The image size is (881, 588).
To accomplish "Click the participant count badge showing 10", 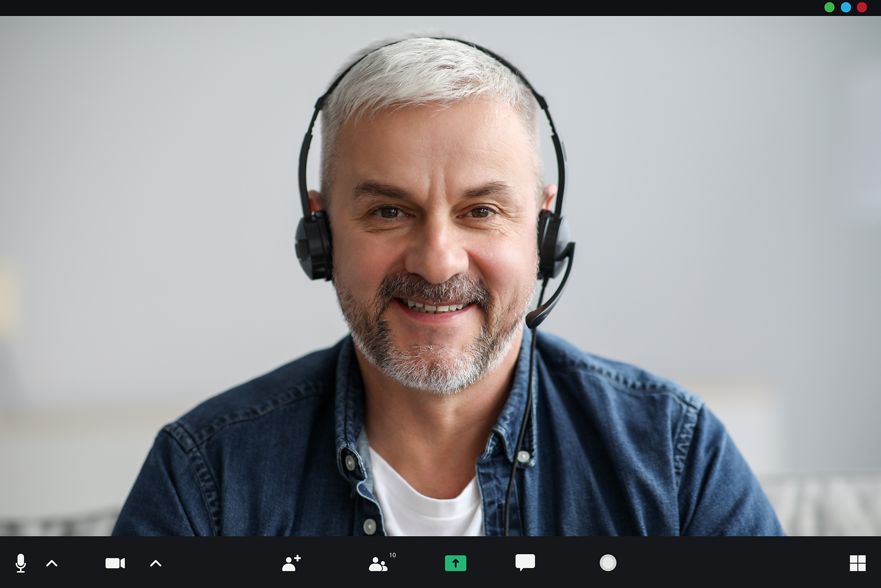I will [x=392, y=555].
